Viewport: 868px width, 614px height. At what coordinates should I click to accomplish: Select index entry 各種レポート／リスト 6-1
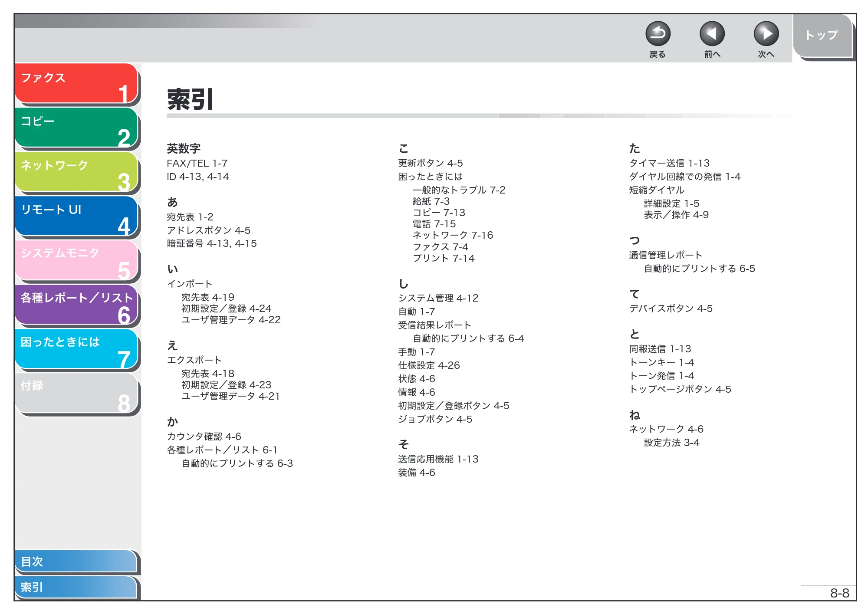(222, 450)
